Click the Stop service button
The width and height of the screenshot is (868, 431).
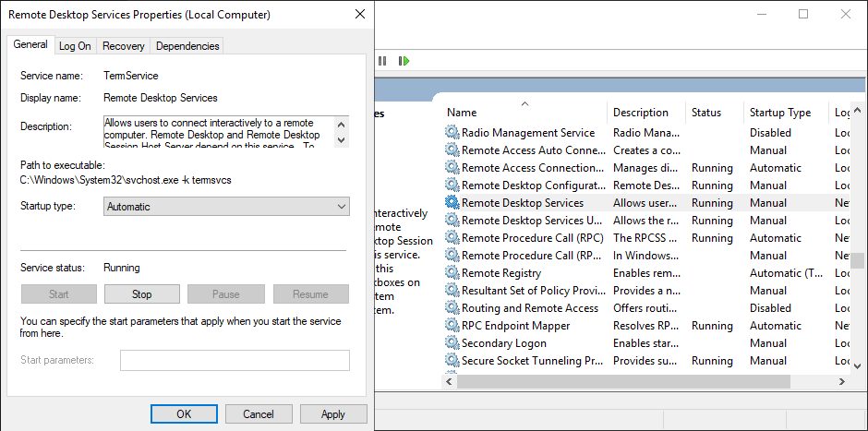(141, 294)
